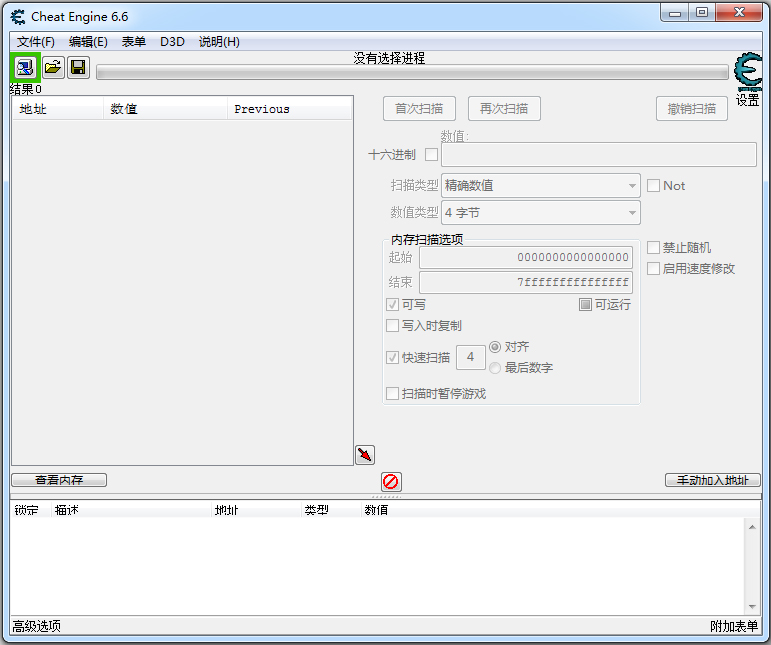This screenshot has height=645, width=771.
Task: Click 附加表单 table extras
Action: click(x=734, y=626)
